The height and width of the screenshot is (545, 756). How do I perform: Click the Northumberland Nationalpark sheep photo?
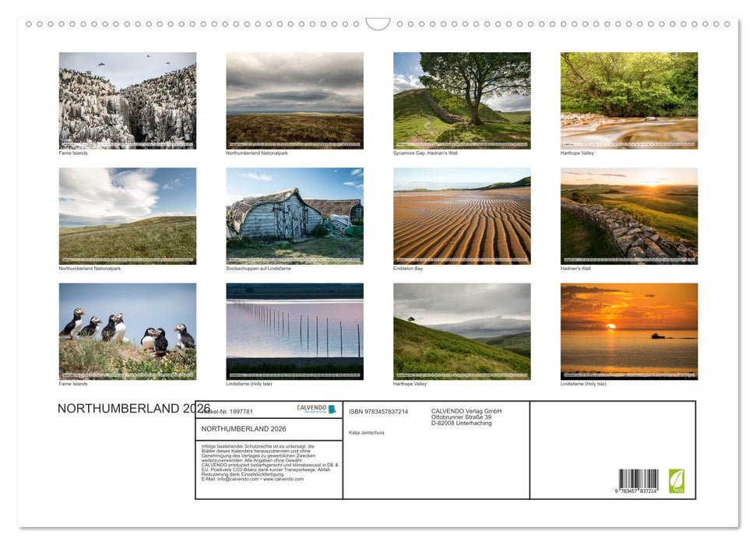coord(127,216)
